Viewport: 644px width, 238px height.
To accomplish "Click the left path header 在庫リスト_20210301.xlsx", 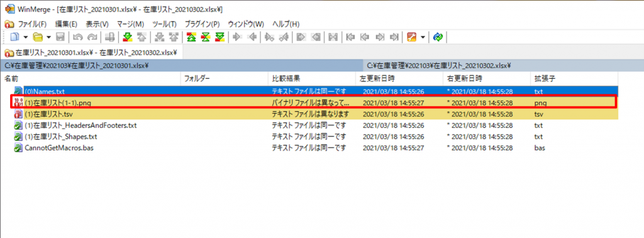I will [182, 65].
